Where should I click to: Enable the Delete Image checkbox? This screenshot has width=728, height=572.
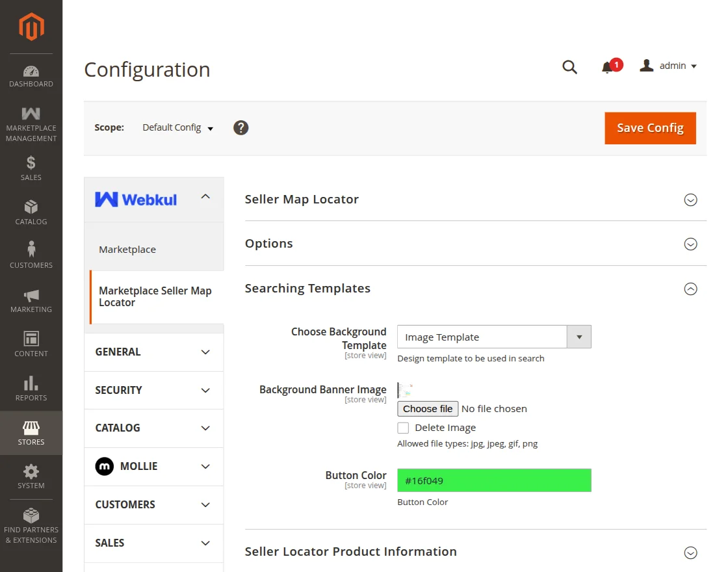click(403, 427)
